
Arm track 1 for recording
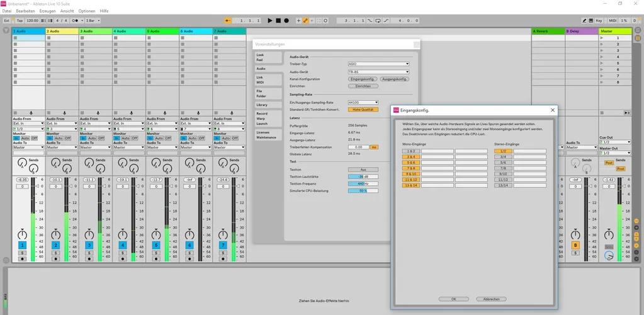(22, 258)
